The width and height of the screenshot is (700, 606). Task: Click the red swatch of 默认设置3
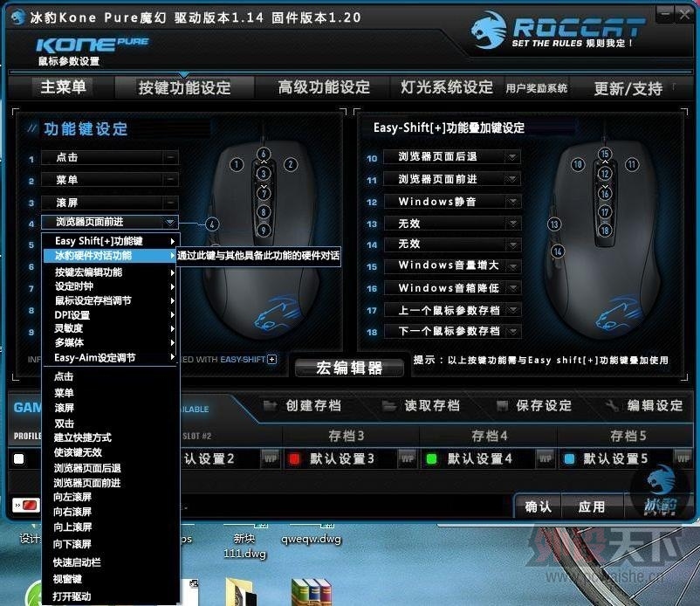click(294, 459)
